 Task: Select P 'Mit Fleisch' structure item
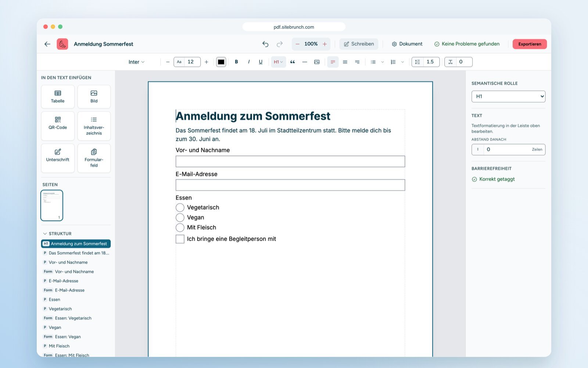pyautogui.click(x=76, y=346)
